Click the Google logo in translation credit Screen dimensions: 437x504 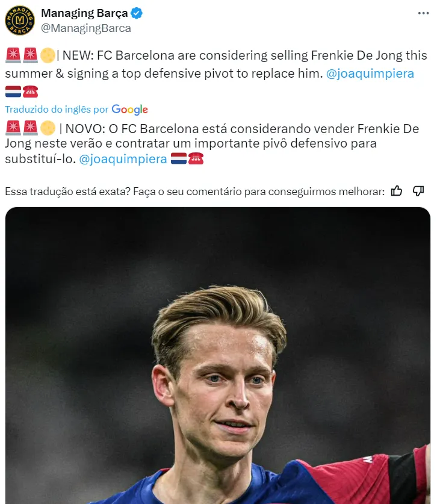pos(129,110)
